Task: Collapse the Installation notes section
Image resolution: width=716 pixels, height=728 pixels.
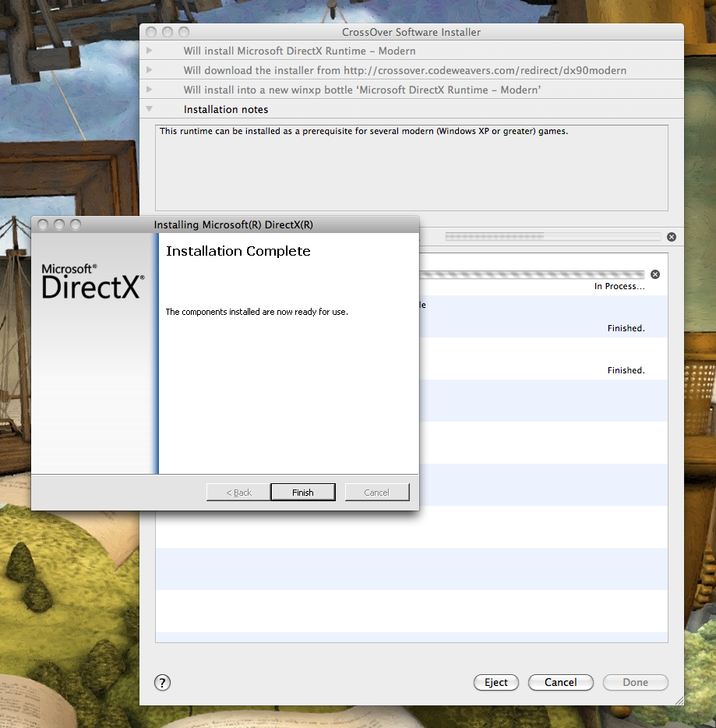Action: pyautogui.click(x=148, y=109)
